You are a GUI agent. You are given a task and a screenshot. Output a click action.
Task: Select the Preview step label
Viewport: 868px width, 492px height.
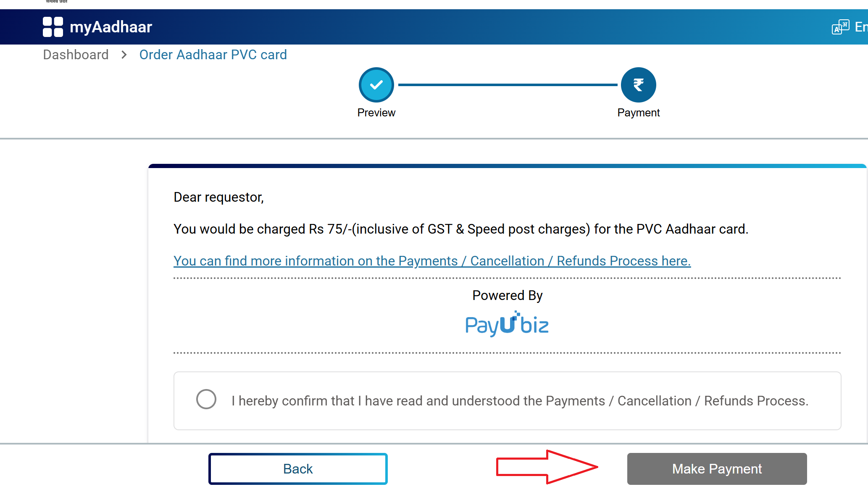point(376,113)
